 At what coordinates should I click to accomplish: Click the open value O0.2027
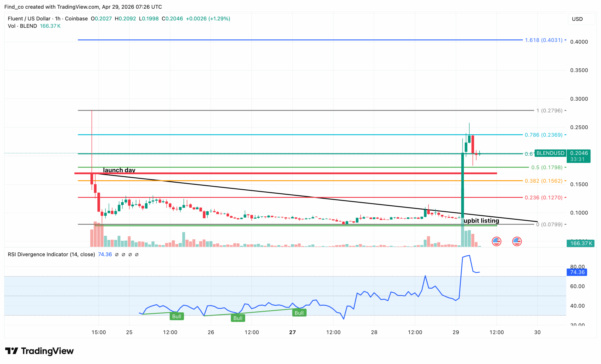(101, 19)
